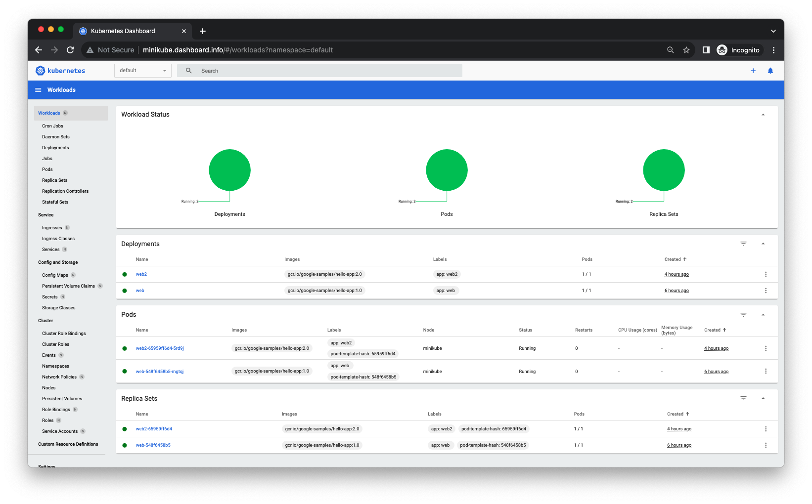Collapse the Workload Status card
This screenshot has height=504, width=812.
point(763,115)
